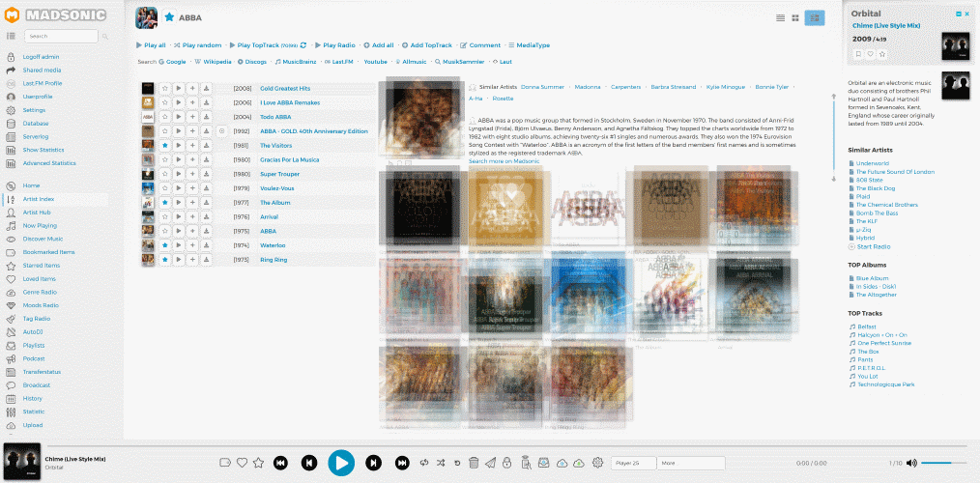Image resolution: width=980 pixels, height=483 pixels.
Task: Click the volume speaker icon
Action: (911, 463)
